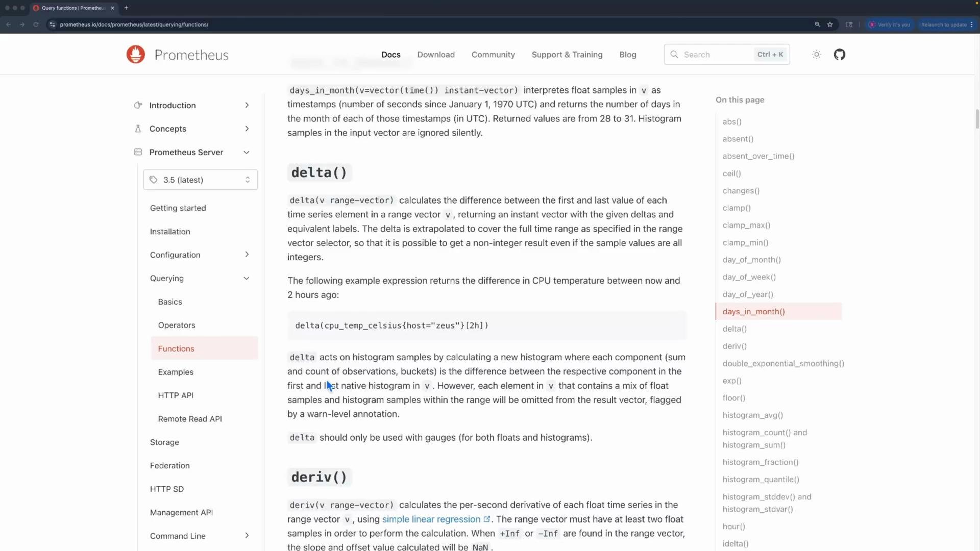Open Support & Training navigation item
980x551 pixels.
[x=567, y=55]
